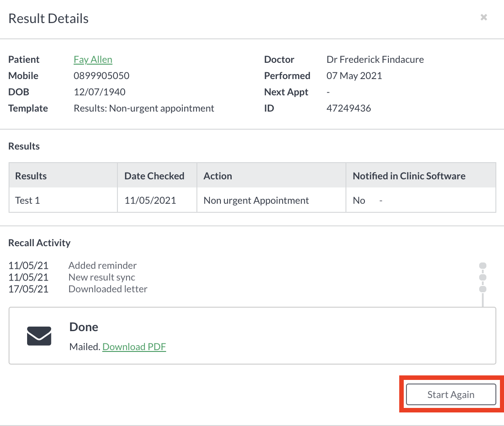Click the ID value 47249436

coord(349,108)
